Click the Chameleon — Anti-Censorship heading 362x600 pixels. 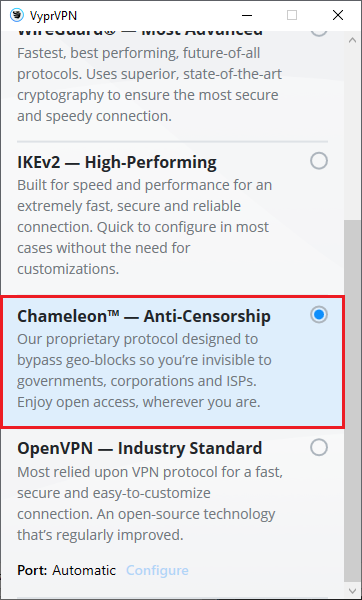[x=144, y=316]
